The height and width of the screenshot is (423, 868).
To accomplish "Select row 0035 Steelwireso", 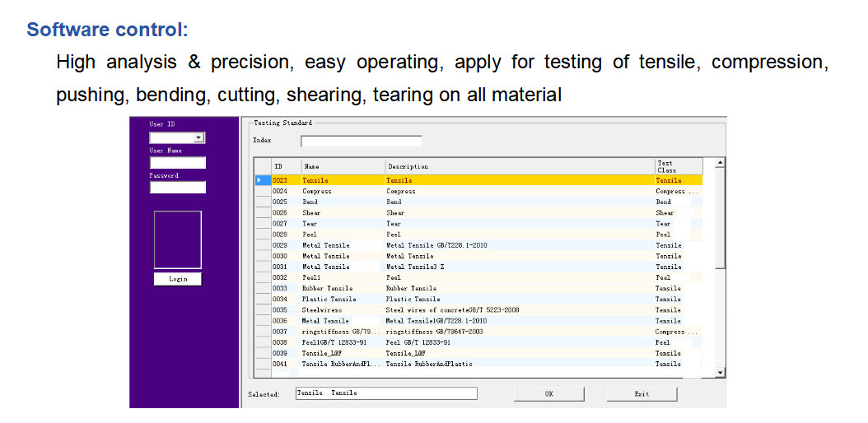I will (x=478, y=309).
